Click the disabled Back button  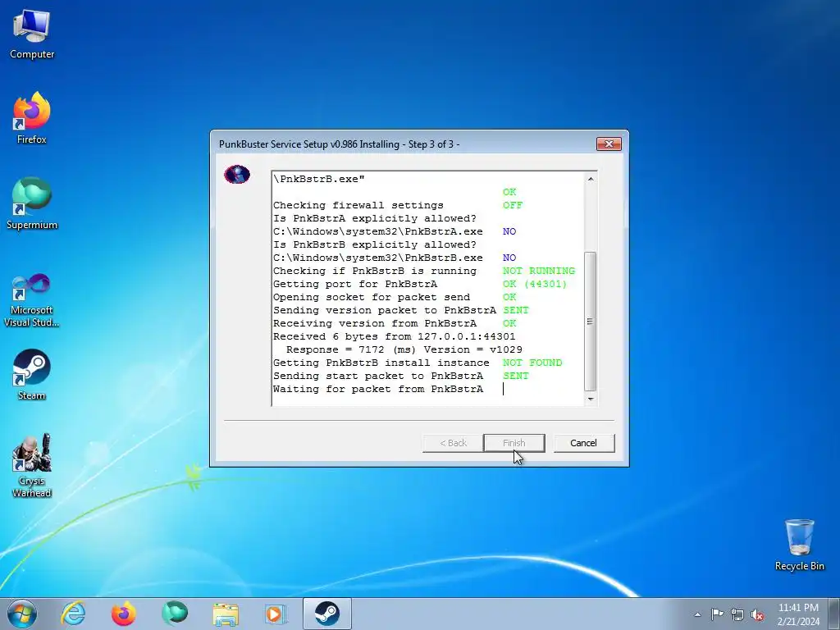coord(453,443)
